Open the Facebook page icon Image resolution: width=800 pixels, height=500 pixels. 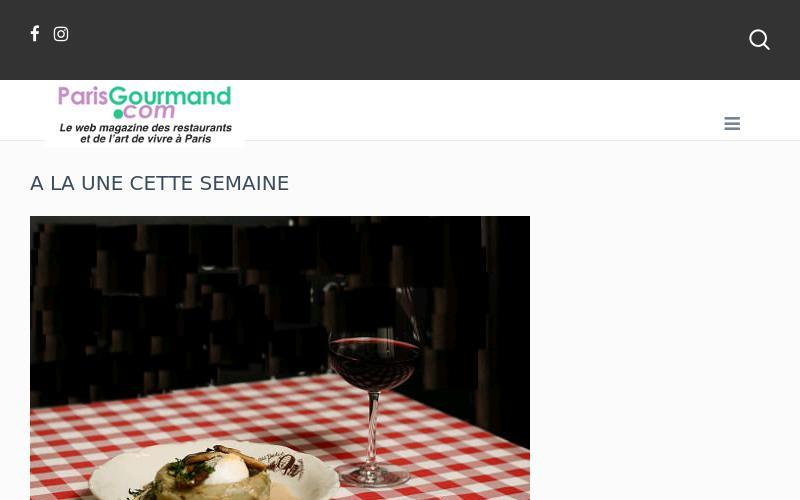pyautogui.click(x=35, y=34)
